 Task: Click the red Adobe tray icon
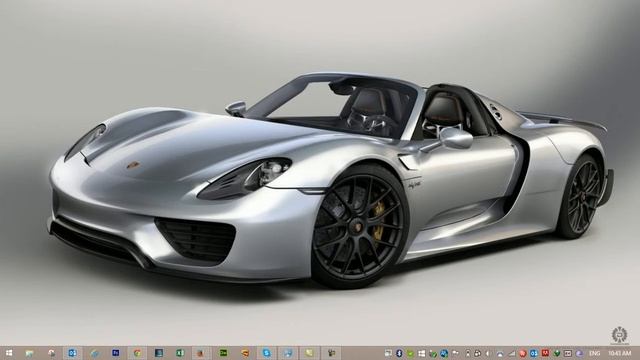[x=545, y=353]
